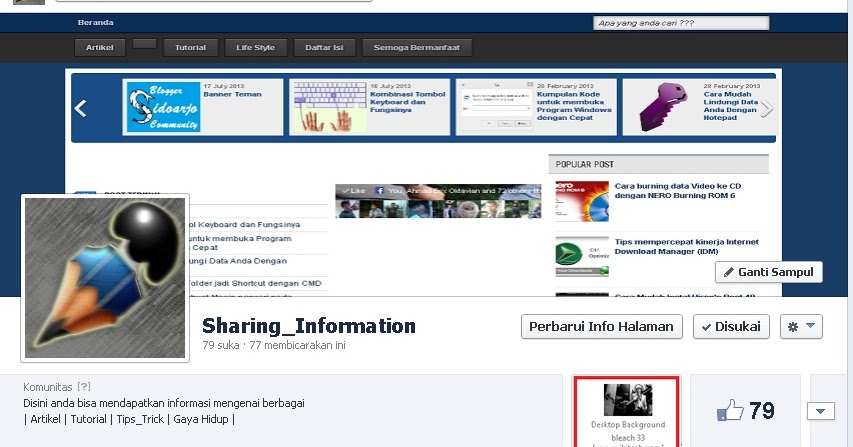The image size is (853, 447).
Task: Click the page description about berbagai informasi
Action: pyautogui.click(x=164, y=403)
